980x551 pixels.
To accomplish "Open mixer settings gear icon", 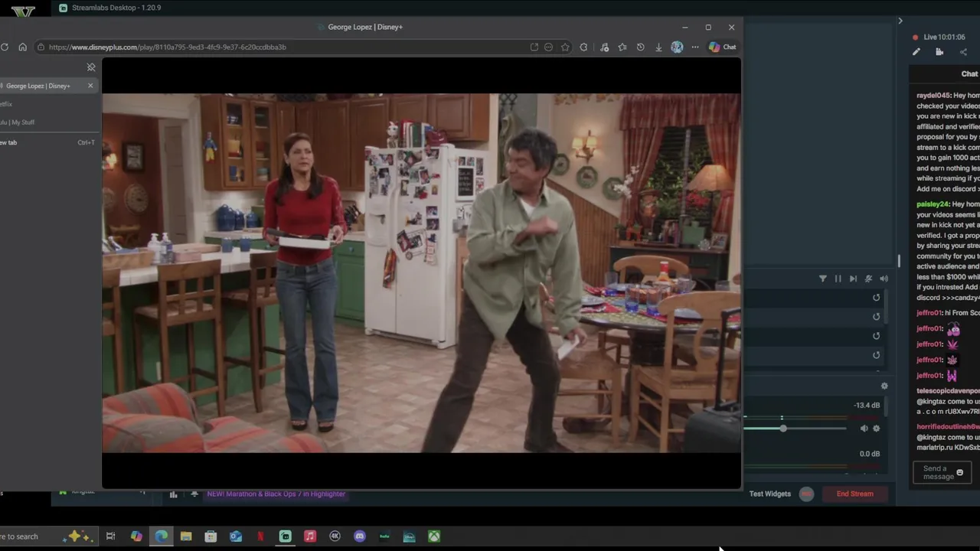I will click(884, 386).
